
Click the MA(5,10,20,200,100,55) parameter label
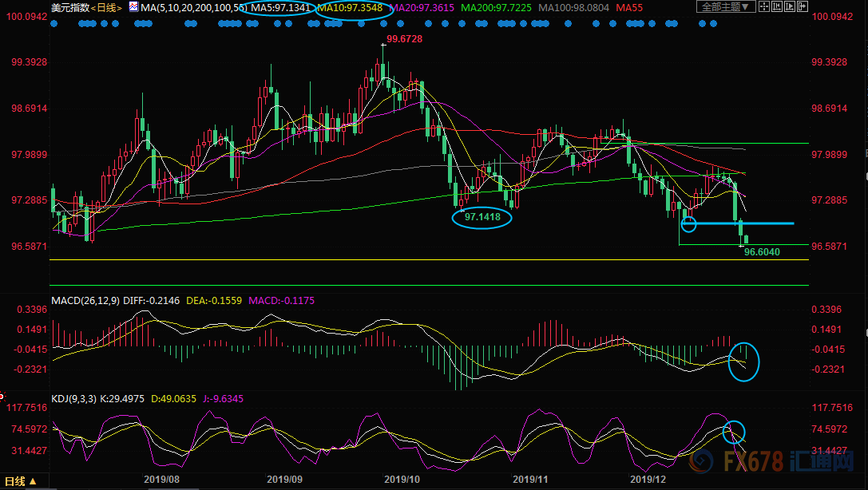click(x=194, y=8)
